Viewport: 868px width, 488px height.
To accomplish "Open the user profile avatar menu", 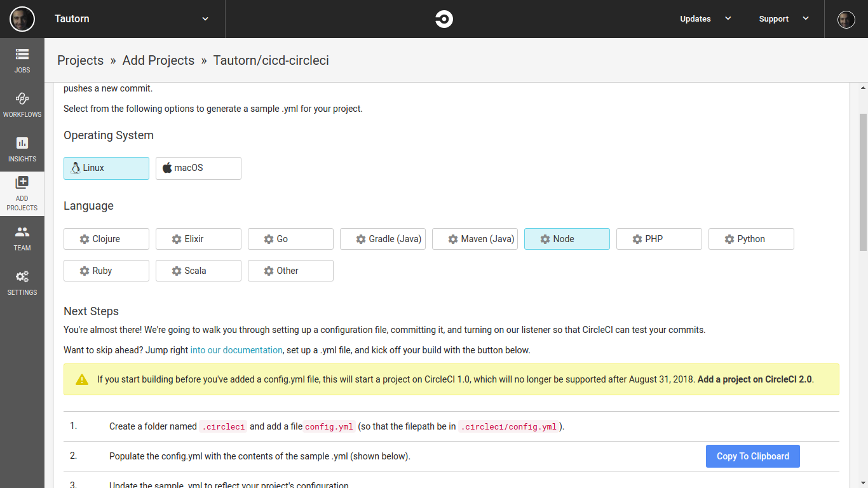I will coord(846,19).
